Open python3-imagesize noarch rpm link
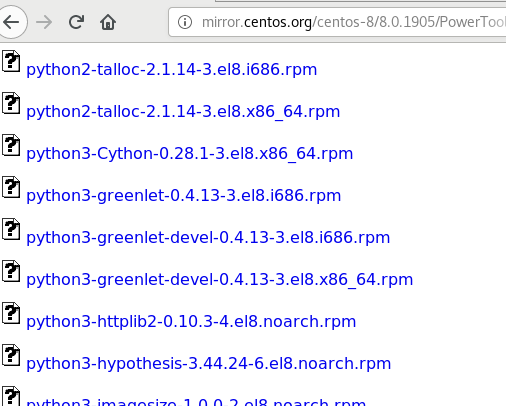 click(196, 402)
